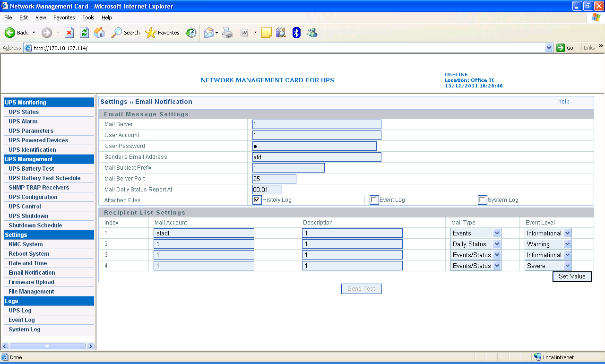The height and width of the screenshot is (364, 605).
Task: Open the address bar dropdown arrow
Action: click(x=549, y=48)
